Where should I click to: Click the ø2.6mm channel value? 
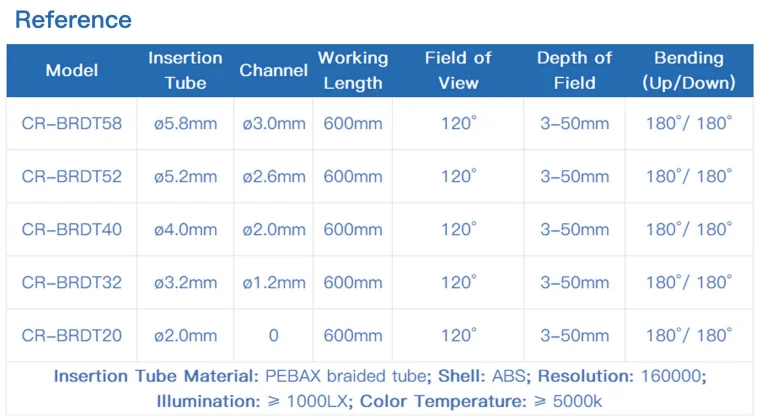point(273,177)
